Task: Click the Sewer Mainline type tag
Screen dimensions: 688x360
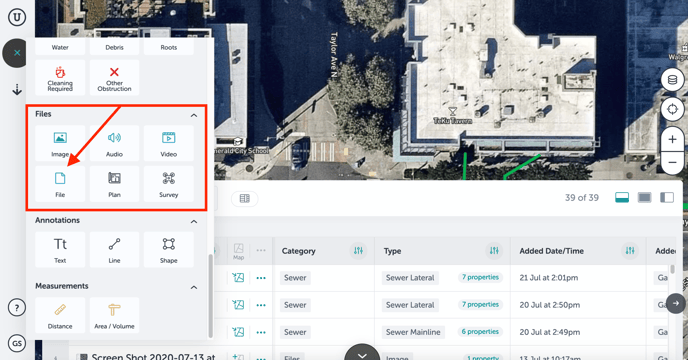Action: (413, 332)
